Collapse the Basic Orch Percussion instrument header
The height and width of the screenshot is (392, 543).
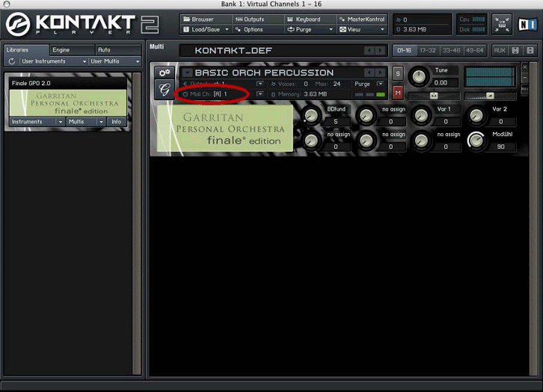click(x=187, y=73)
